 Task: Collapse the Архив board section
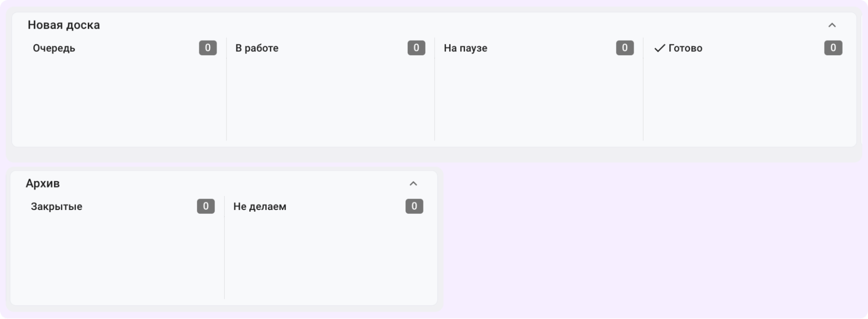click(413, 184)
